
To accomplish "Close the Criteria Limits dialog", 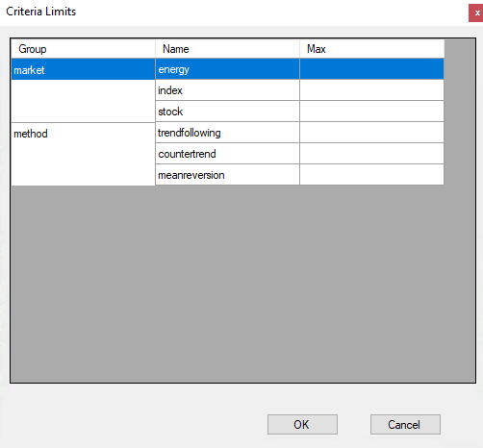I will click(476, 12).
